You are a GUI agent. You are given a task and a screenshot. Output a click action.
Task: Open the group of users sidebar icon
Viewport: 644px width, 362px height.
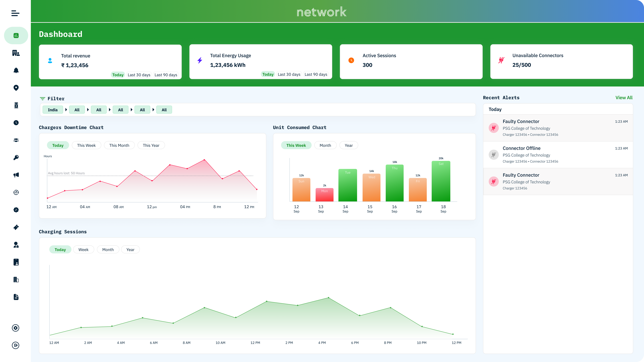[16, 140]
